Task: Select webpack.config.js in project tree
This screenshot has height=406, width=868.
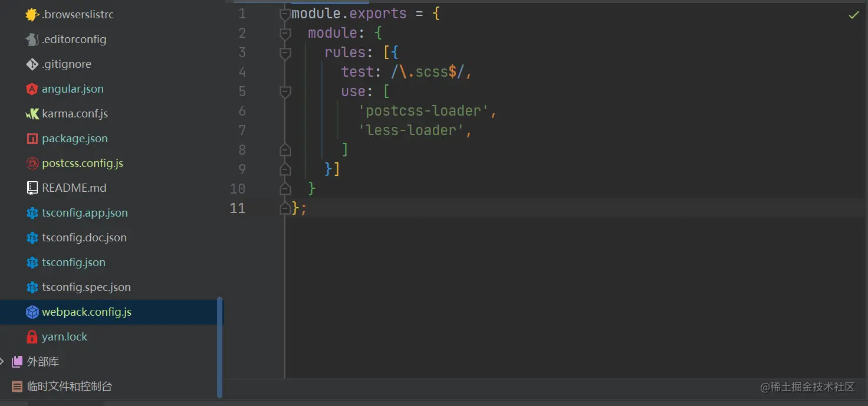Action: (87, 312)
